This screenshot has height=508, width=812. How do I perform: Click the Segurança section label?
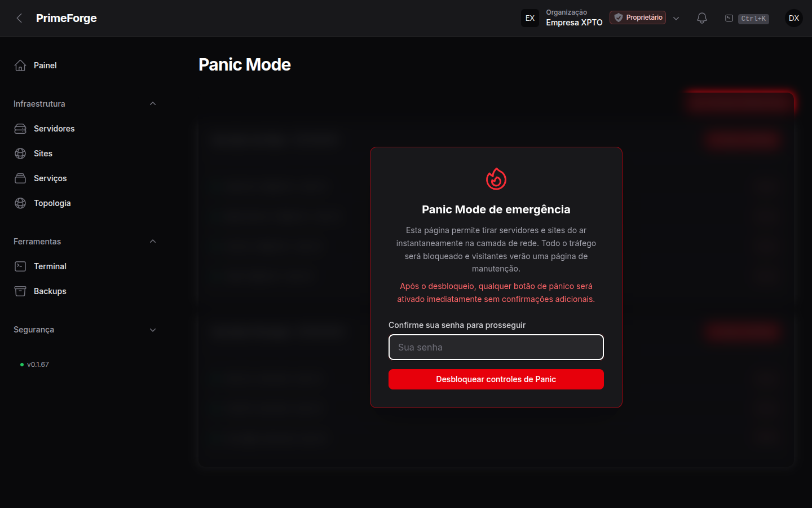[x=34, y=330]
